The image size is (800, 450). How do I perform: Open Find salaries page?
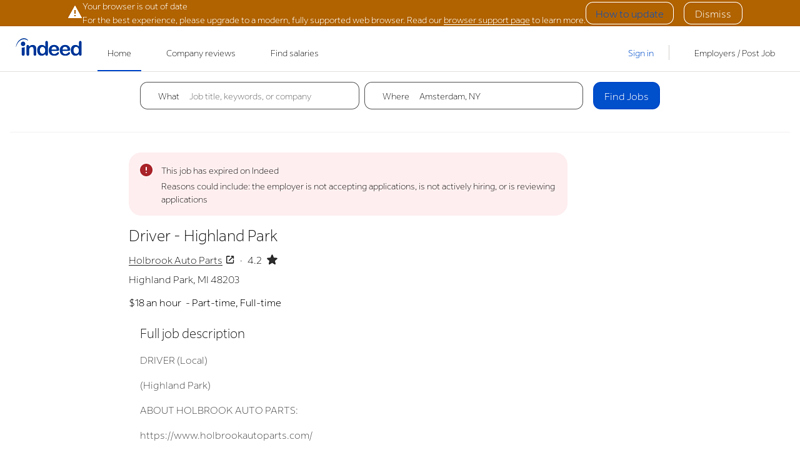click(294, 53)
